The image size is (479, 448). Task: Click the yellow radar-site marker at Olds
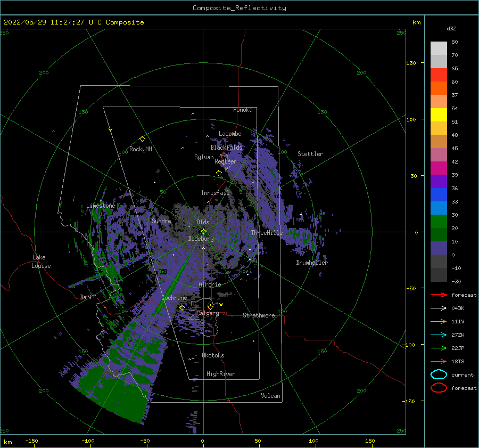point(203,232)
